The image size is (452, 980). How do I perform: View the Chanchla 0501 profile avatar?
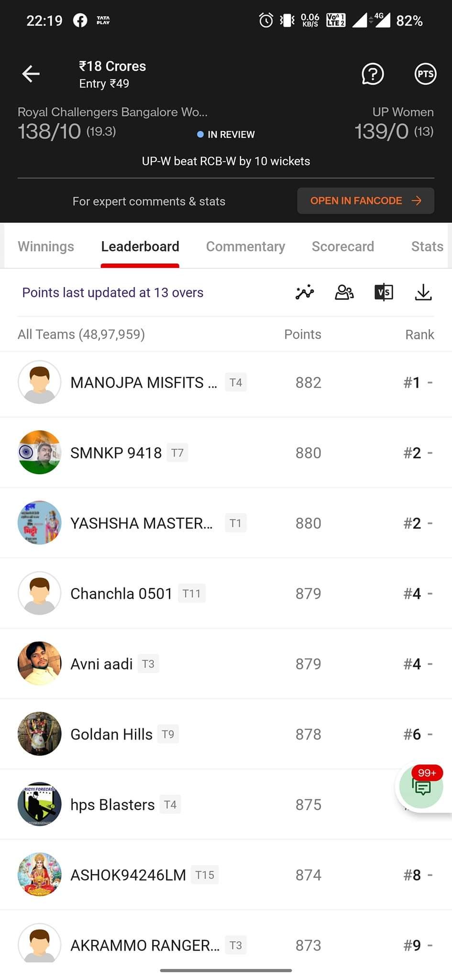point(40,593)
